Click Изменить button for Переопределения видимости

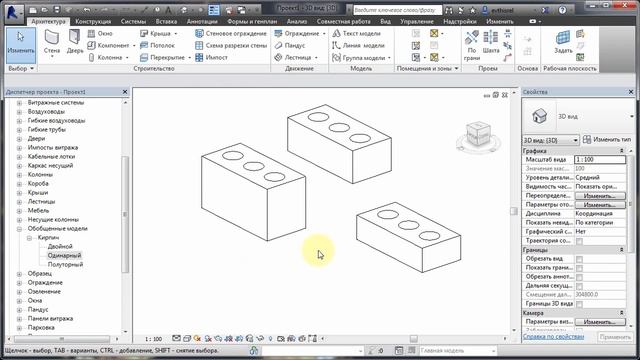click(x=600, y=196)
